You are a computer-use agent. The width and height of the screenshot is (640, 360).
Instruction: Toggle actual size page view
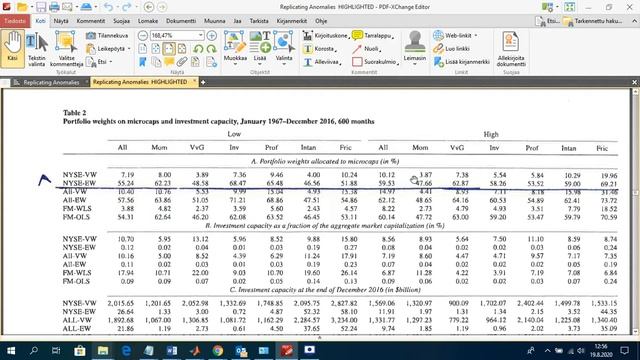(x=142, y=49)
